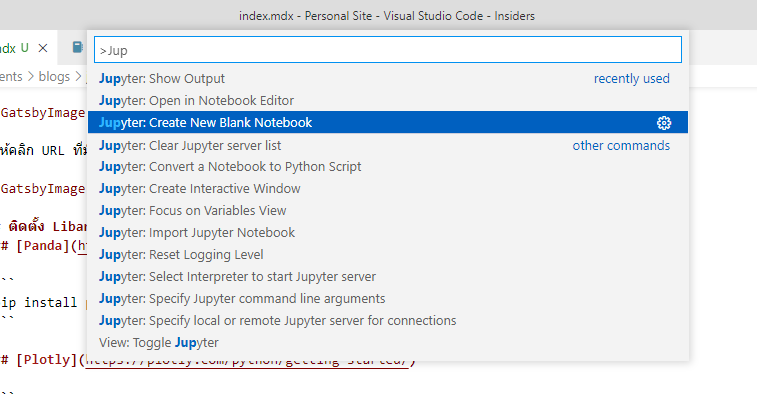
Task: Focus the command palette input with >Jup
Action: (388, 50)
